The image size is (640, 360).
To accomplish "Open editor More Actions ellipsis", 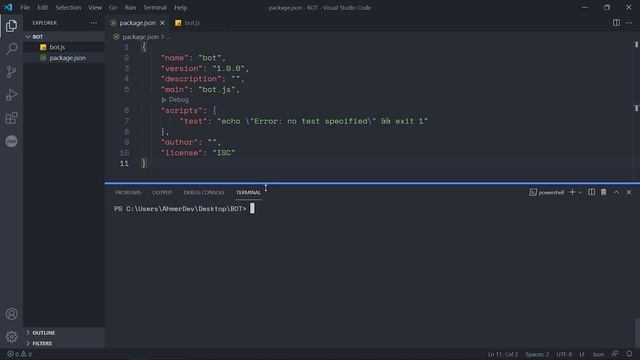I will [629, 23].
